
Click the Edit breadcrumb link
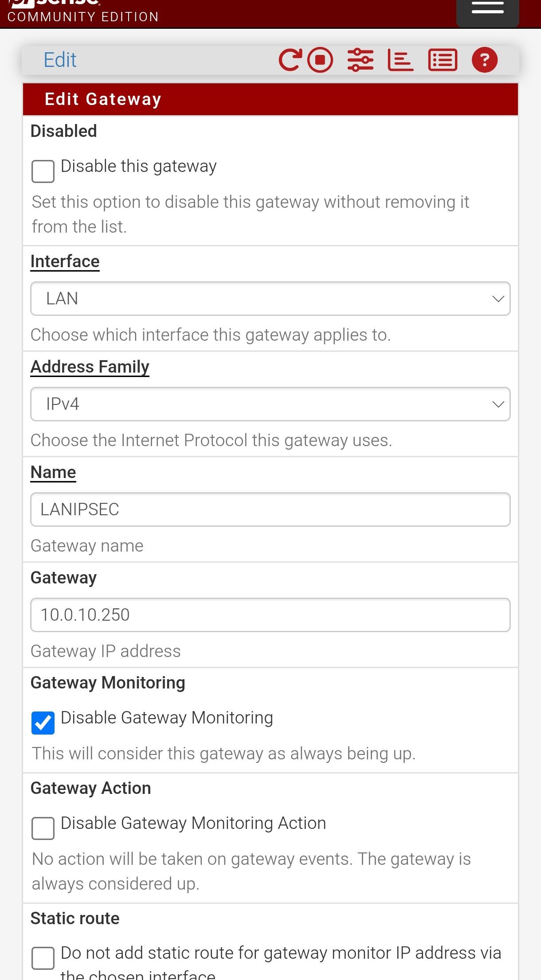60,60
